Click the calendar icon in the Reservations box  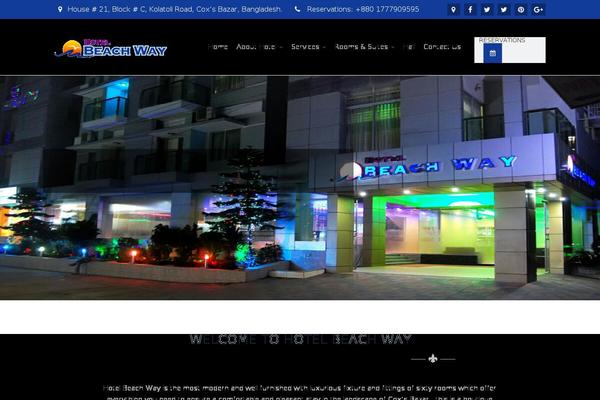492,53
